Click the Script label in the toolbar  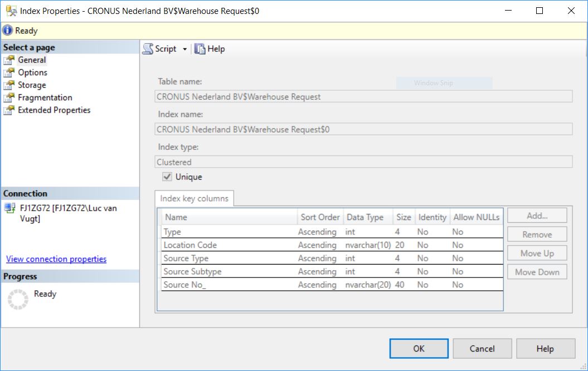pos(166,48)
